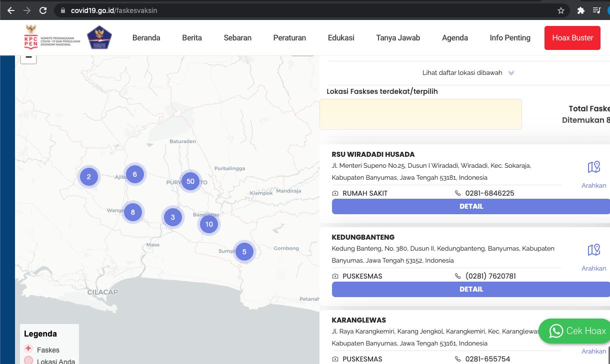Click the KPC PEN logo

[52, 37]
